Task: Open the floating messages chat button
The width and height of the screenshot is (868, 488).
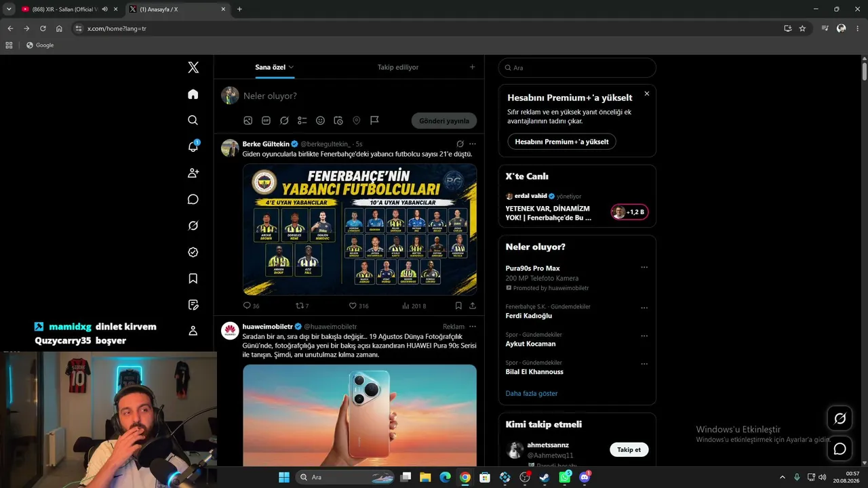Action: (x=840, y=449)
